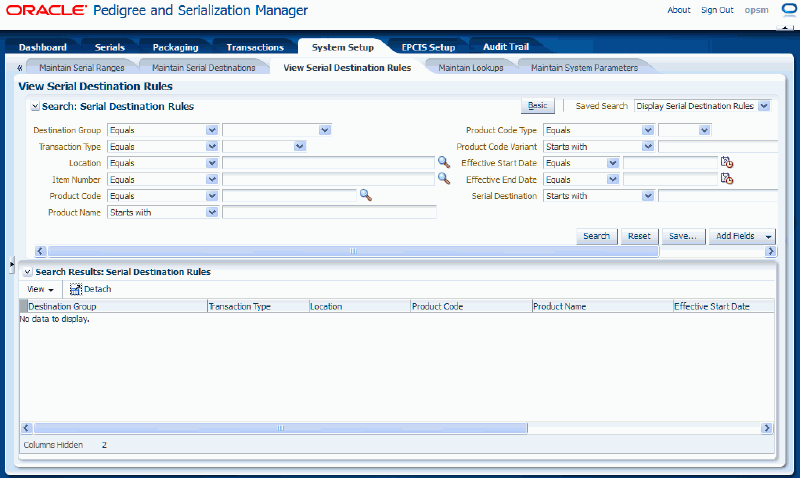Open the Transaction Type operator dropdown

(x=212, y=146)
